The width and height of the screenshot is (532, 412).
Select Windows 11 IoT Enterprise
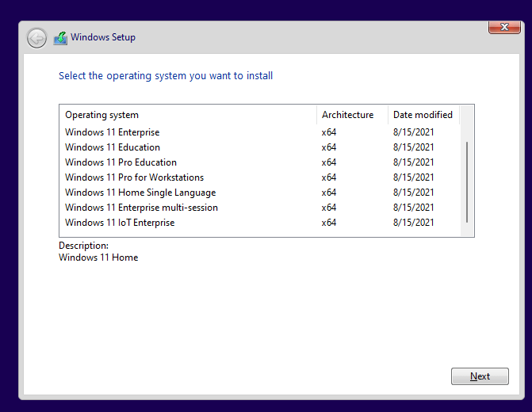click(120, 223)
